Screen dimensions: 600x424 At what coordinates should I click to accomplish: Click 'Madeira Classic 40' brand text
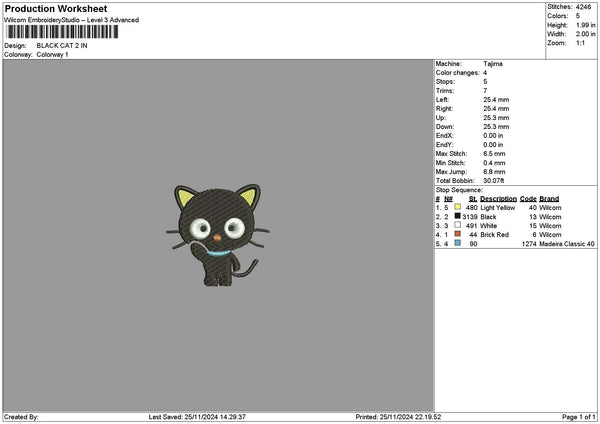pyautogui.click(x=567, y=244)
